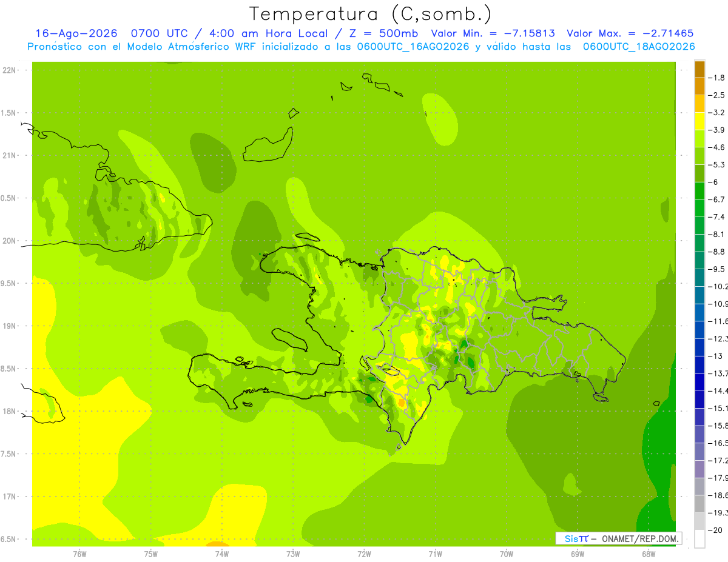Click the 'Valor Min. = -7.15813' readout
The height and width of the screenshot is (562, 728).
pos(493,33)
